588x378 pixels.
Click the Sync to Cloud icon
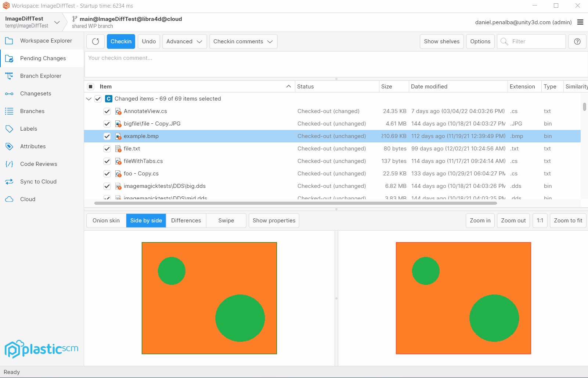[x=9, y=181]
